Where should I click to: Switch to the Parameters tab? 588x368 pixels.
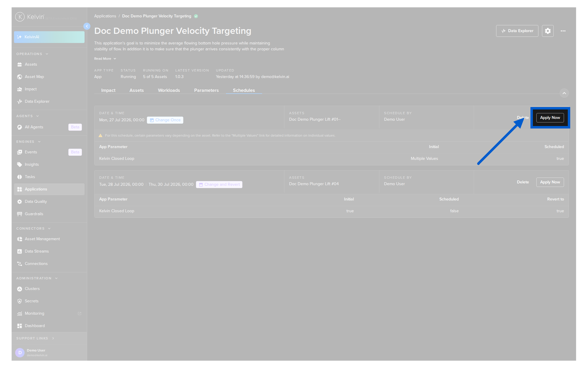pyautogui.click(x=206, y=90)
